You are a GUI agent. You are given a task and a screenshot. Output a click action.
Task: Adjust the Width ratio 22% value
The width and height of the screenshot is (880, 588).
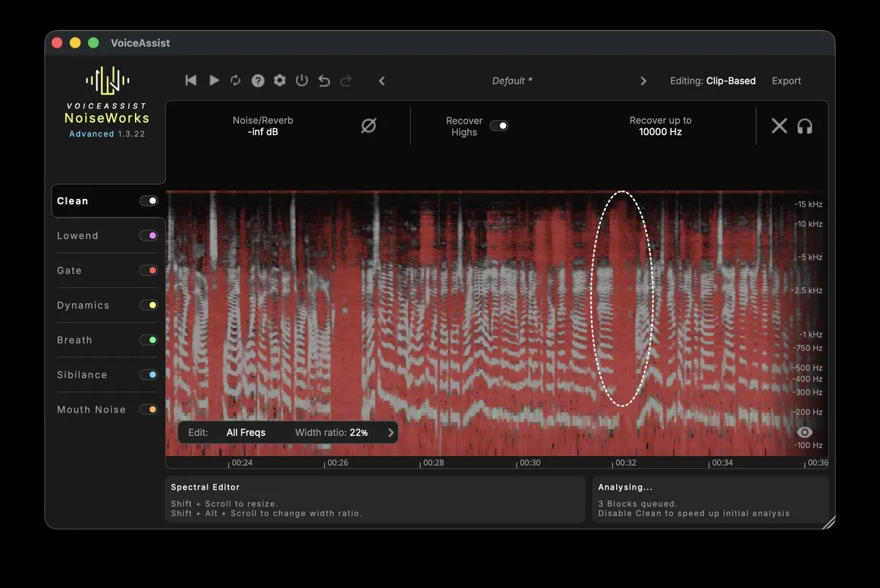(359, 433)
